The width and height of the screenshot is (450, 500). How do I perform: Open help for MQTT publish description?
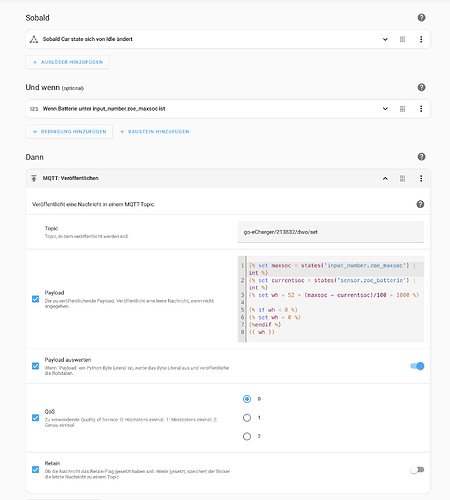point(420,204)
